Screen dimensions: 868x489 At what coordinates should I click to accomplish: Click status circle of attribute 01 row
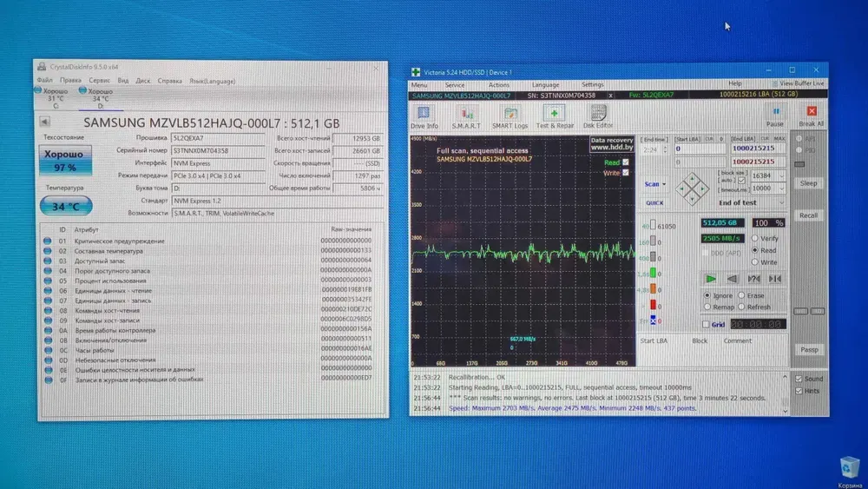pyautogui.click(x=48, y=241)
